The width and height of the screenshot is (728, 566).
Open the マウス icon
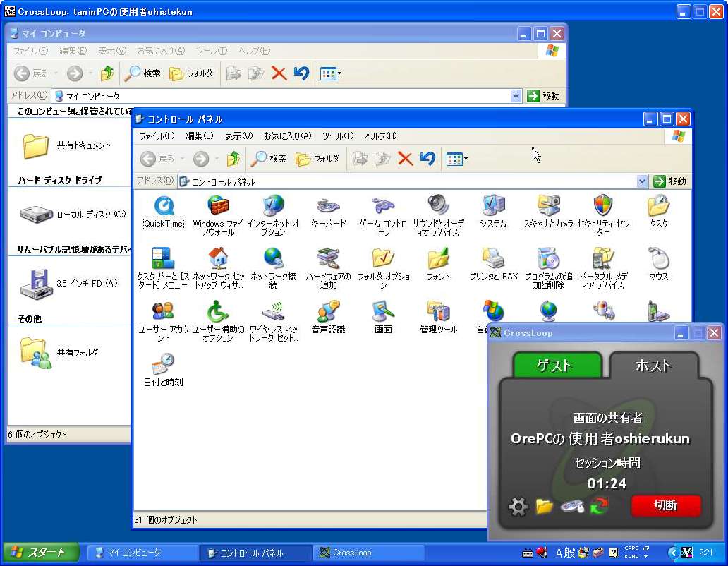pyautogui.click(x=658, y=258)
